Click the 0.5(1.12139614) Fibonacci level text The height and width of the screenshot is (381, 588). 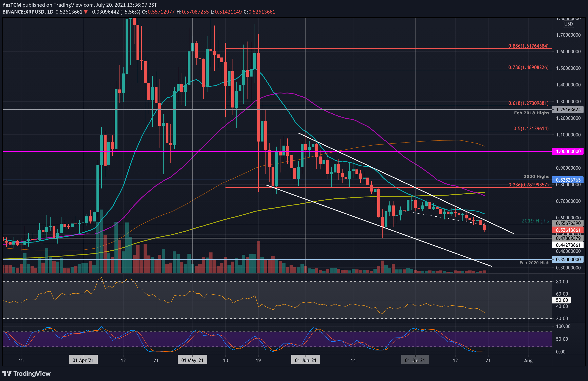point(531,128)
